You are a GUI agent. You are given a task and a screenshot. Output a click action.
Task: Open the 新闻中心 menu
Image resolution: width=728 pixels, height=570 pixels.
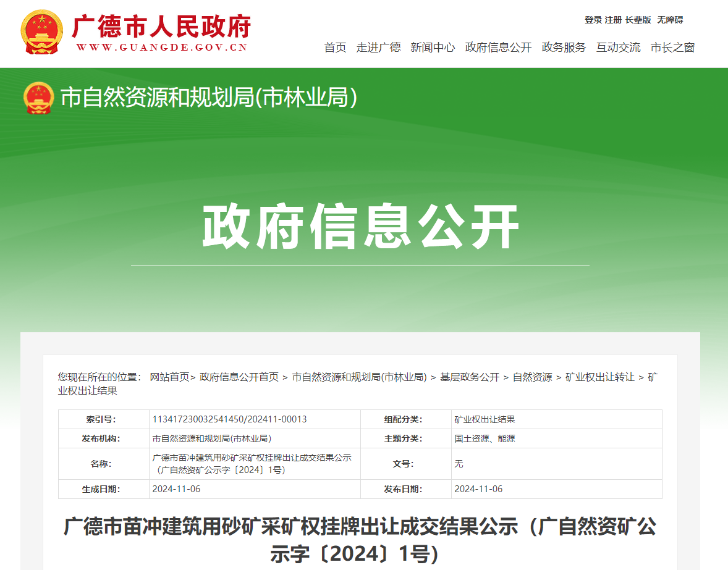pyautogui.click(x=433, y=48)
